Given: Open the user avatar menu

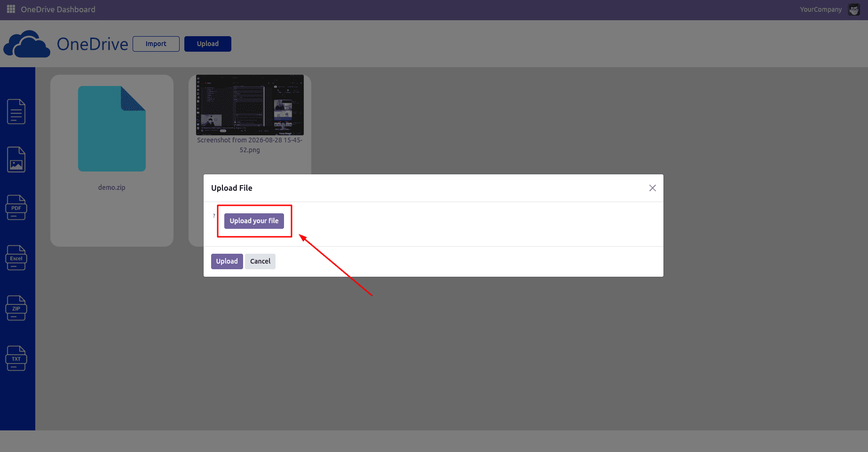Looking at the screenshot, I should click(854, 9).
